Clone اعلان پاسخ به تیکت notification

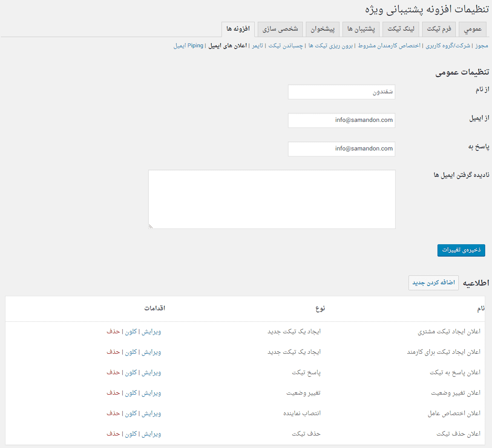coord(131,373)
